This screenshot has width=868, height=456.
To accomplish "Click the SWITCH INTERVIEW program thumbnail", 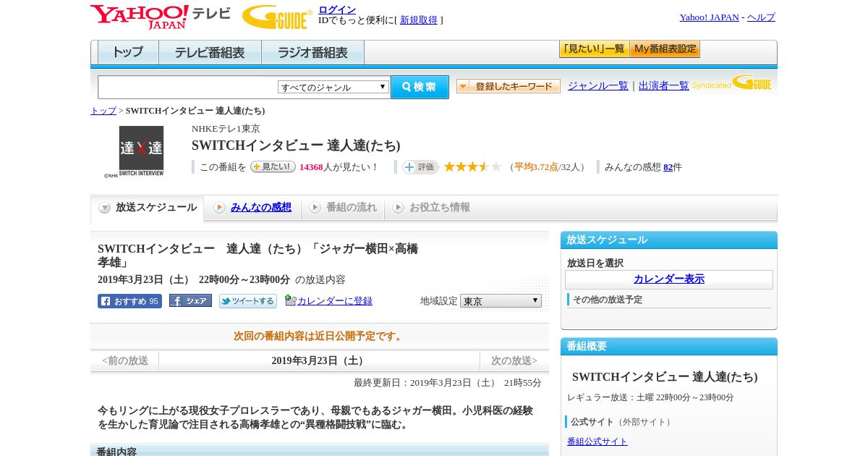I will pos(141,151).
